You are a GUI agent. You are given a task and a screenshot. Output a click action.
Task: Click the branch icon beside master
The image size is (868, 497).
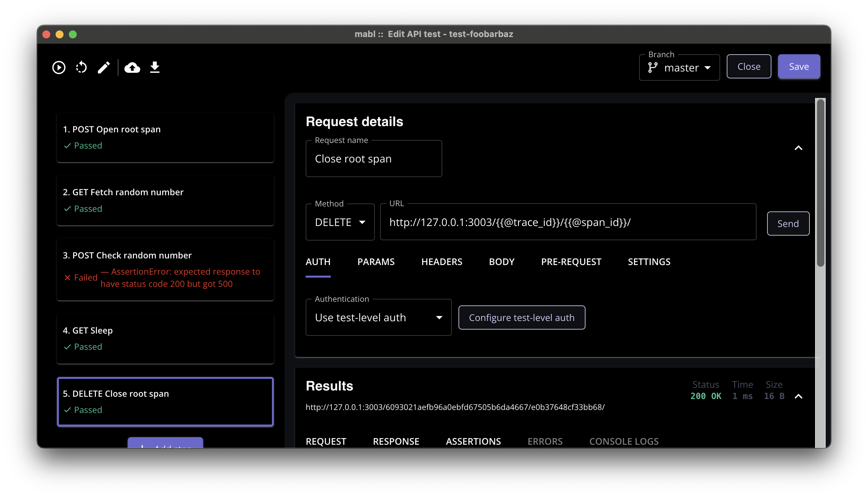tap(652, 68)
